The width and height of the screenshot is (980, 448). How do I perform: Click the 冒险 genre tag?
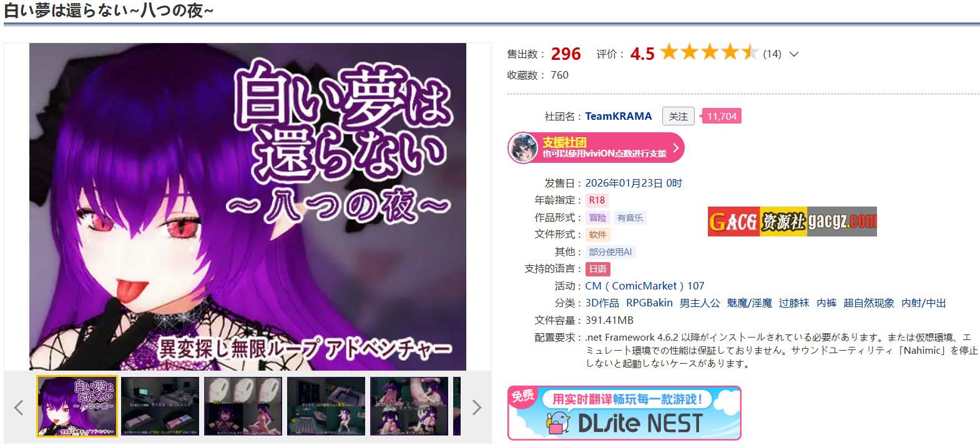click(x=597, y=218)
